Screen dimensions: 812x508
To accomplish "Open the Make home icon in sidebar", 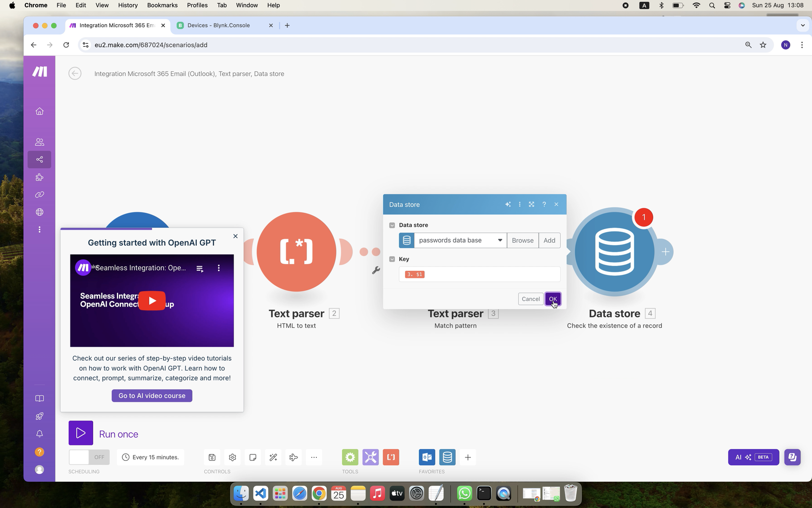I will click(40, 111).
